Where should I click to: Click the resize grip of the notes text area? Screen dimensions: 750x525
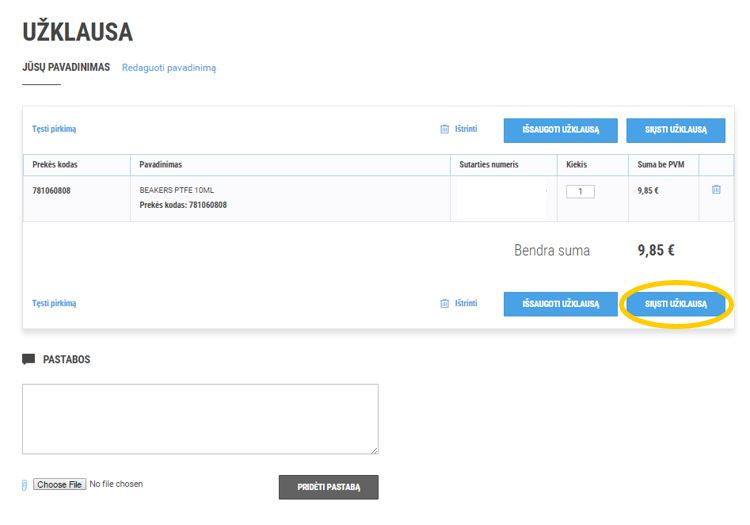pyautogui.click(x=374, y=450)
